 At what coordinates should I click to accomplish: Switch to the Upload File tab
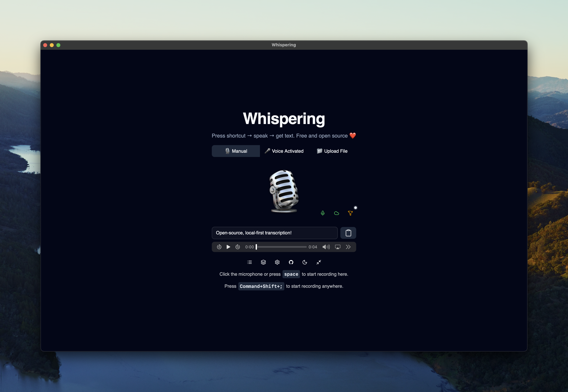(332, 151)
